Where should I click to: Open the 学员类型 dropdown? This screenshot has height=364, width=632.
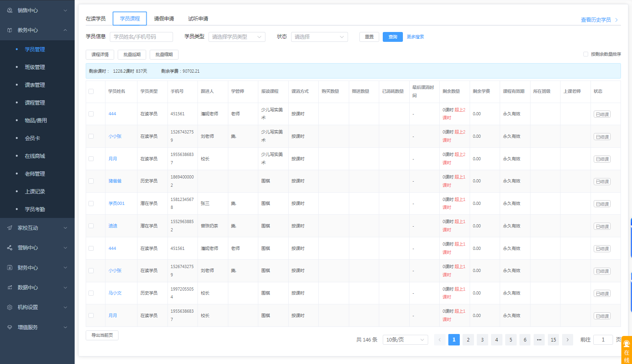tap(237, 37)
